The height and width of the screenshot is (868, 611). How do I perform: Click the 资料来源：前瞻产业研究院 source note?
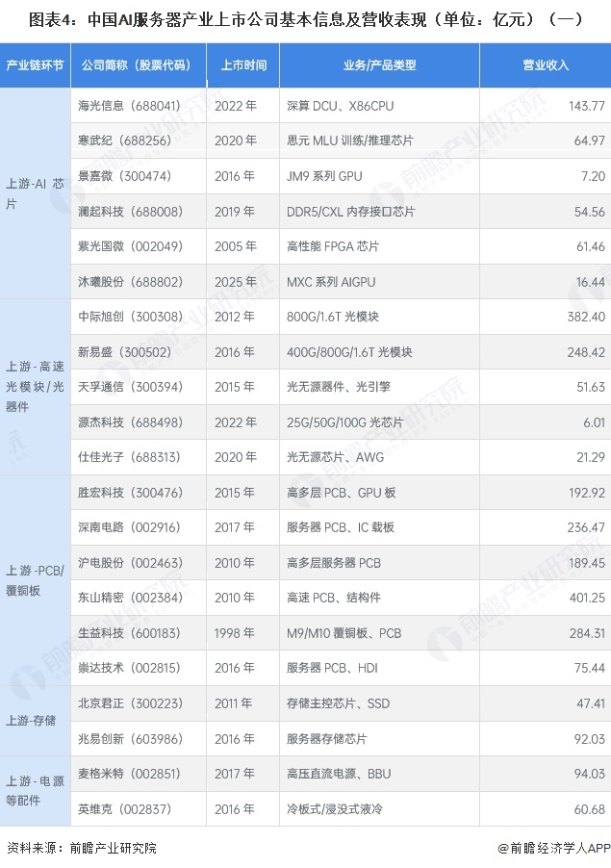[82, 848]
